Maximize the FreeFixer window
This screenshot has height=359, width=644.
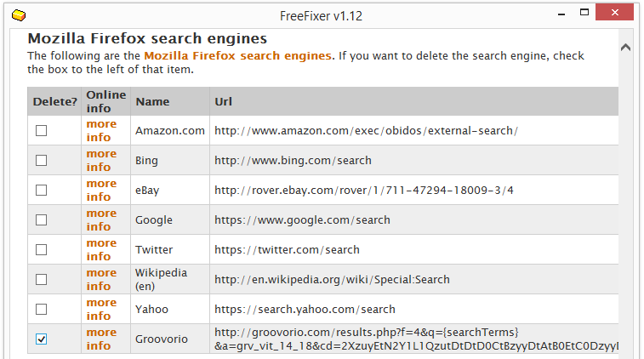coord(584,12)
